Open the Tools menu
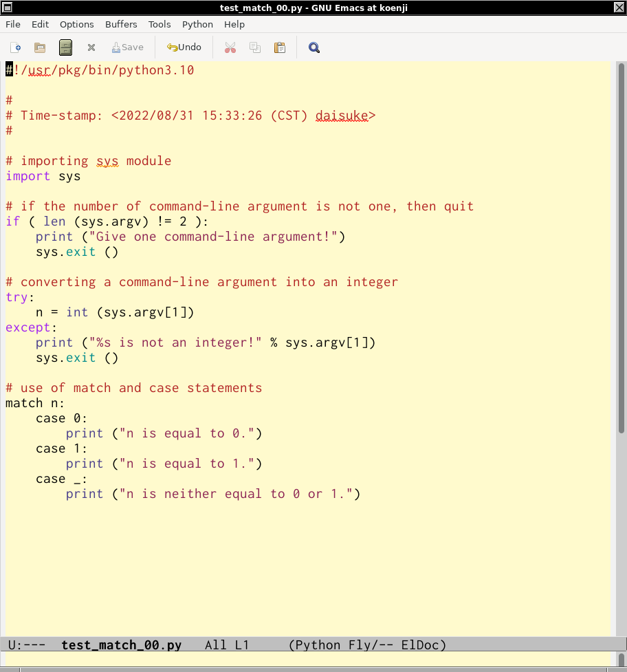This screenshot has width=627, height=672. click(159, 24)
